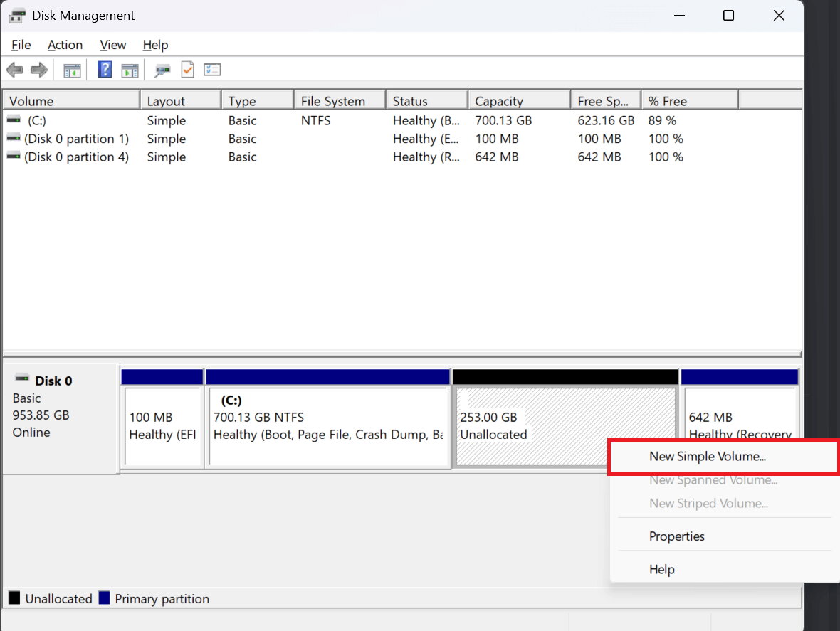Click the 642 MB capacity cell
Image resolution: width=840 pixels, height=631 pixels.
[x=497, y=157]
